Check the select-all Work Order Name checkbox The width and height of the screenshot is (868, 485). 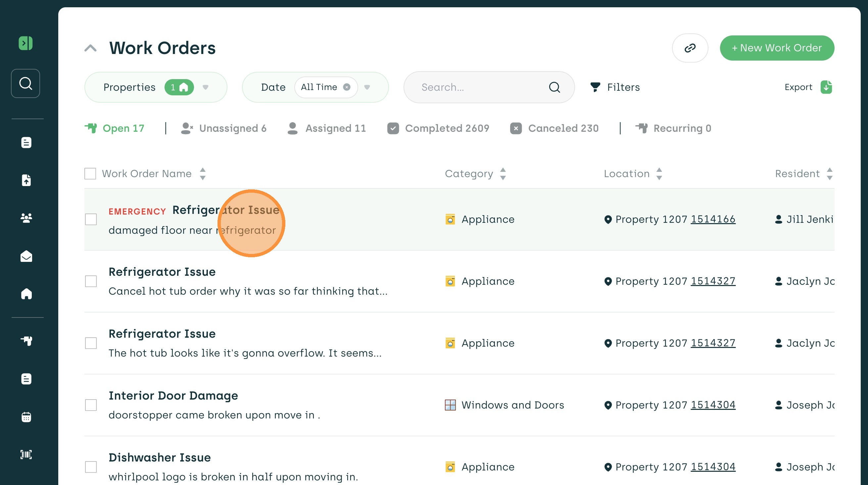click(90, 173)
